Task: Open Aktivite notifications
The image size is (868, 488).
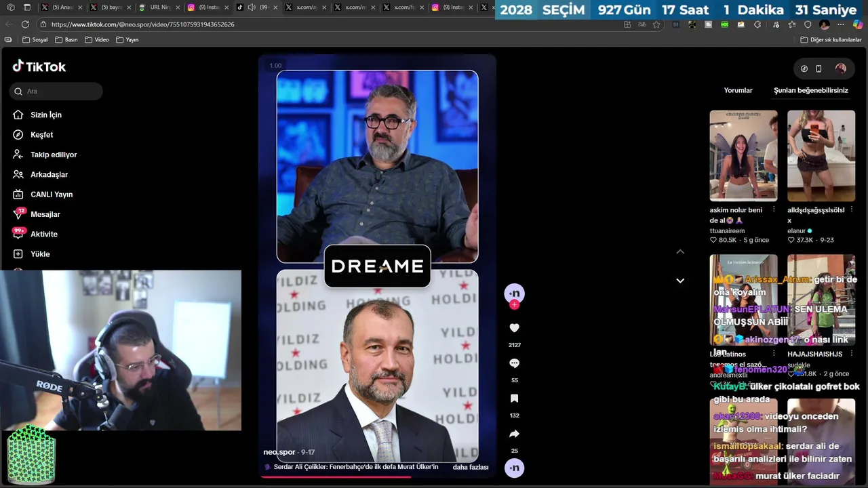Action: pos(44,234)
